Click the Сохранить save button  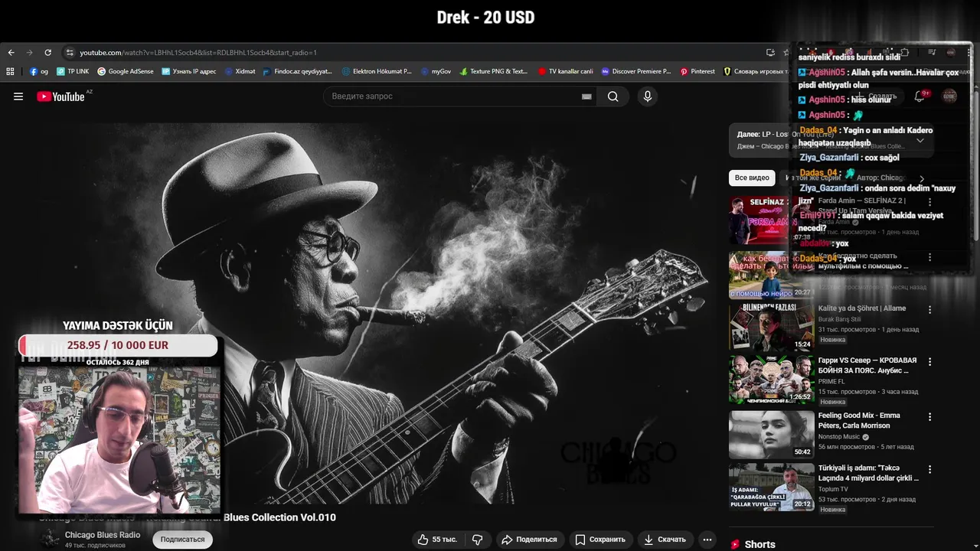click(600, 540)
